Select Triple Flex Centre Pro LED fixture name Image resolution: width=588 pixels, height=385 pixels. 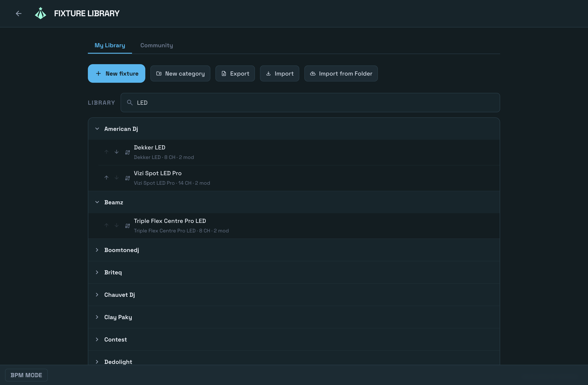[170, 221]
